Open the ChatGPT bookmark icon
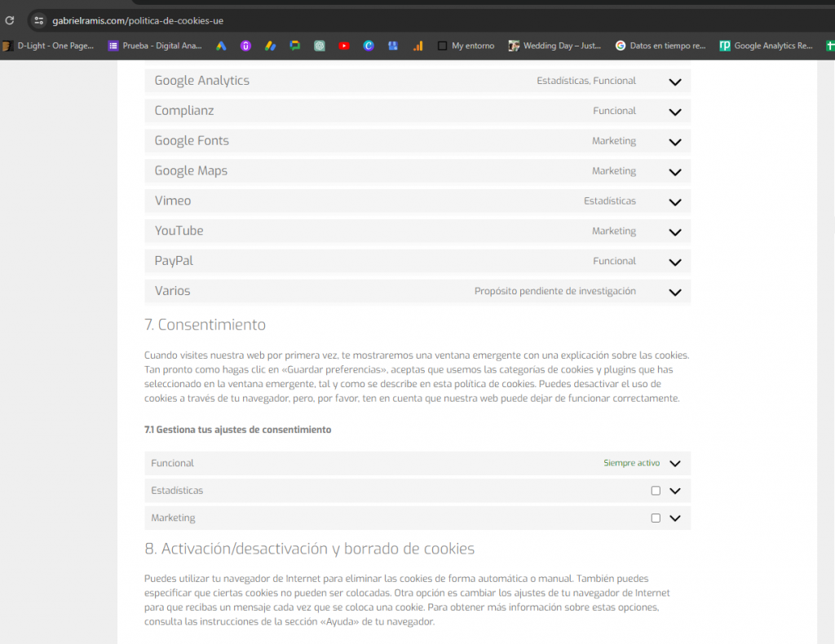The image size is (835, 644). [x=319, y=46]
